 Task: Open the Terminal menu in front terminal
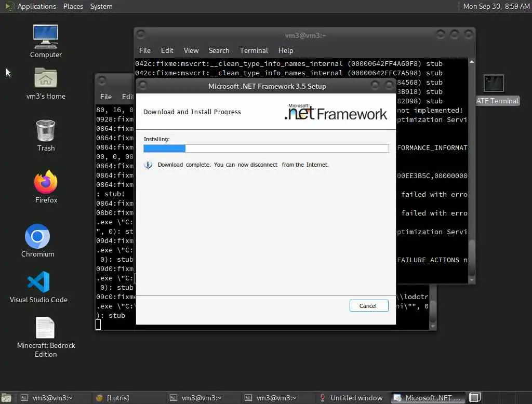click(254, 50)
